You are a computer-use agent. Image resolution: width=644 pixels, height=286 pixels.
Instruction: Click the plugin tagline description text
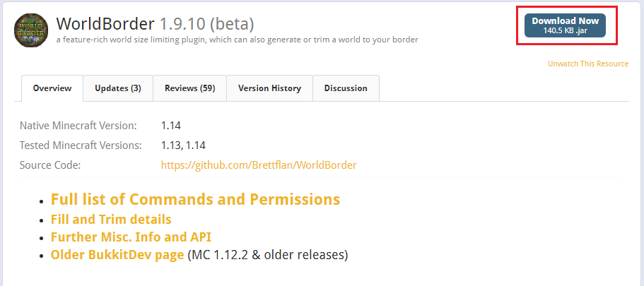click(x=237, y=40)
